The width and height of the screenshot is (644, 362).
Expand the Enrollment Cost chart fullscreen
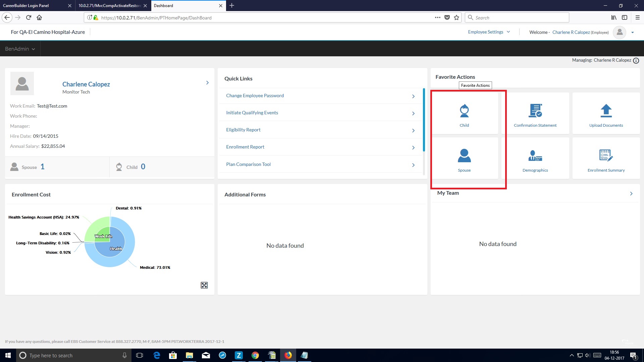click(x=204, y=285)
